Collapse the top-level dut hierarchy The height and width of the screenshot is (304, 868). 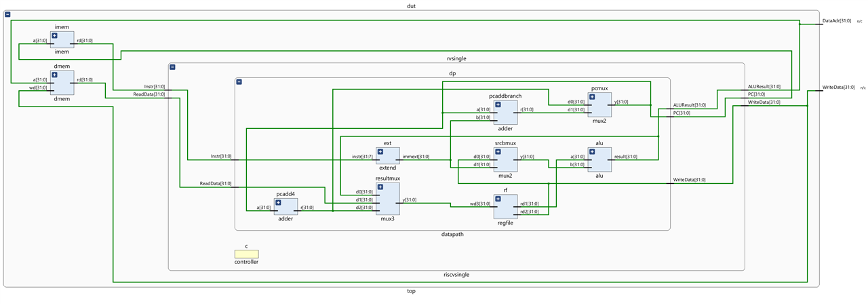coord(7,14)
